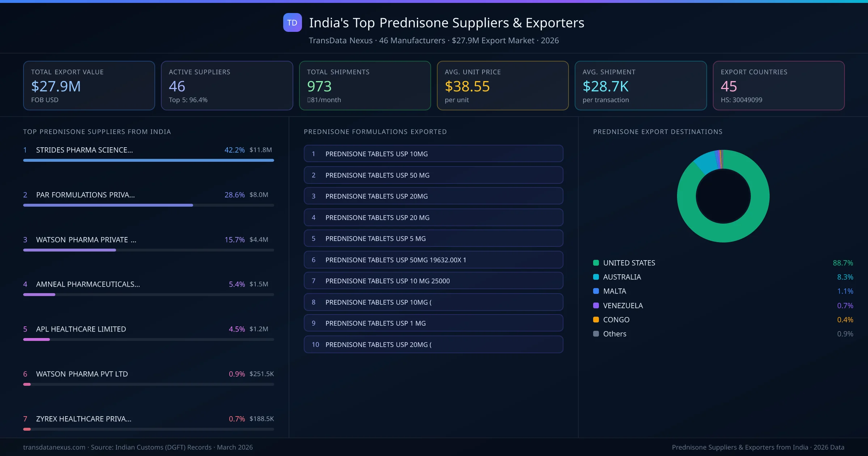This screenshot has width=868, height=456.
Task: Select PREDNISONE TABLETS USP 50 MG entry
Action: (433, 175)
